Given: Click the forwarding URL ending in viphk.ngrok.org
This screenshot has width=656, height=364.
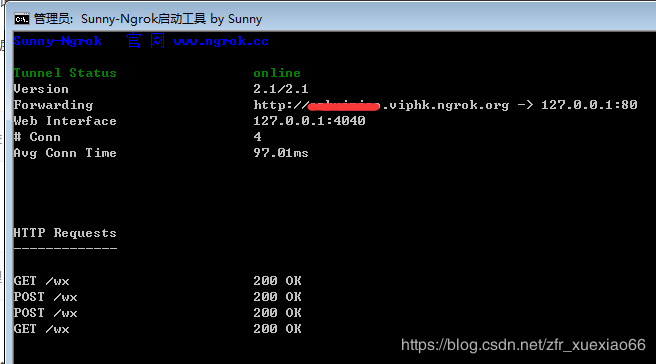Looking at the screenshot, I should [381, 105].
